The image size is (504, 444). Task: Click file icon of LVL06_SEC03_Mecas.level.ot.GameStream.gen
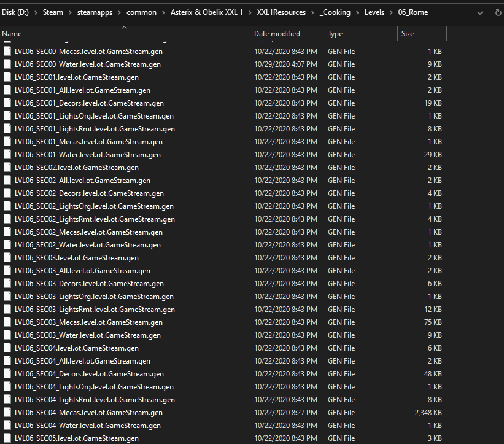(x=7, y=322)
